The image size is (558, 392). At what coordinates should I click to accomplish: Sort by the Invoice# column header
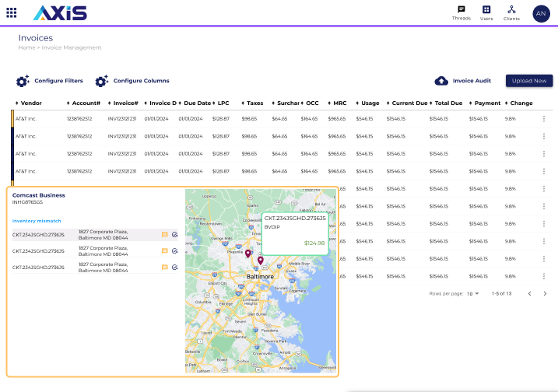click(123, 103)
